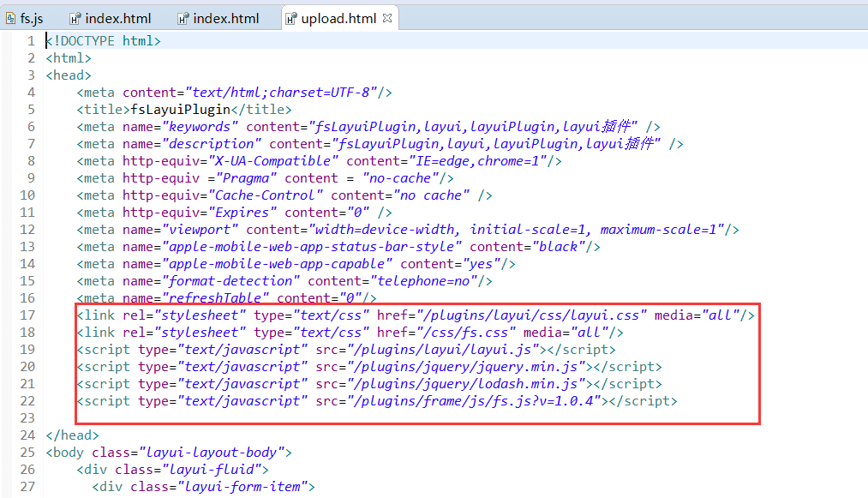Click the fsLayuiPlugin title text
This screenshot has width=868, height=498.
click(x=179, y=109)
